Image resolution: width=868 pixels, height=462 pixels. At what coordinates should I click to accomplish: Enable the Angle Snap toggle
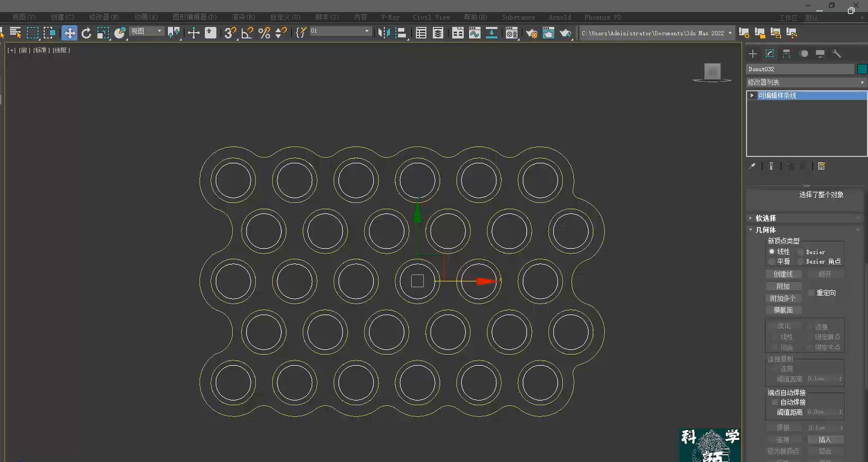pos(247,33)
